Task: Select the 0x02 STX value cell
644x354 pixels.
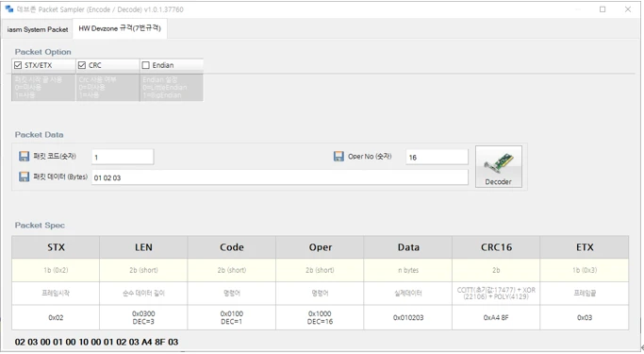Action: coord(56,317)
